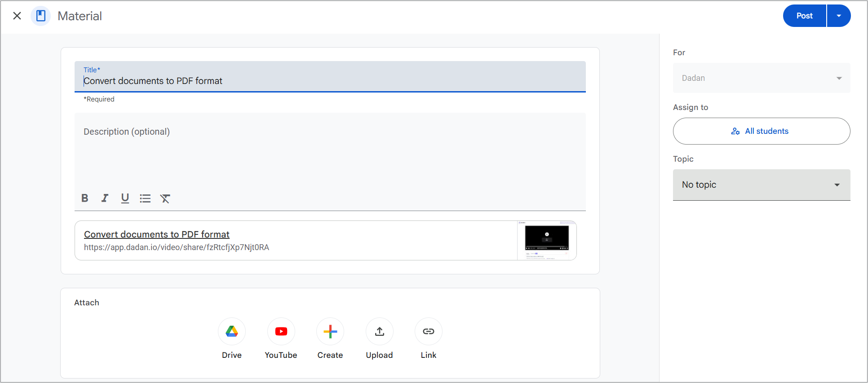
Task: Open the Post options dropdown arrow
Action: coord(839,16)
